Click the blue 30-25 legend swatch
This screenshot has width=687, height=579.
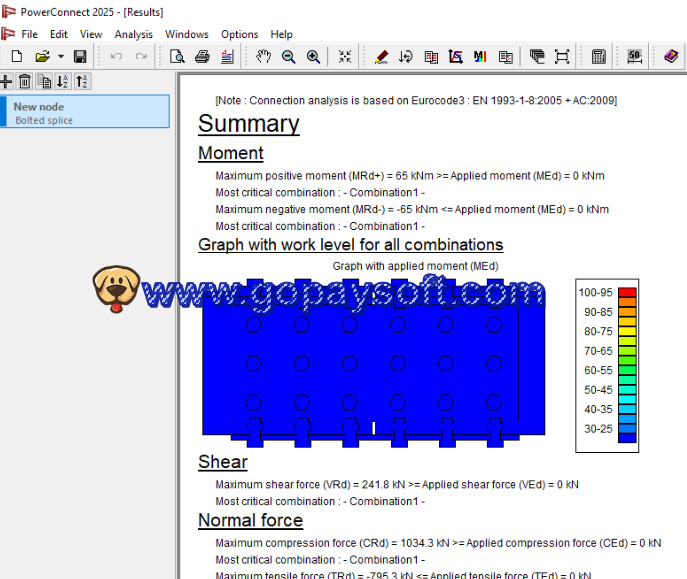[x=627, y=428]
